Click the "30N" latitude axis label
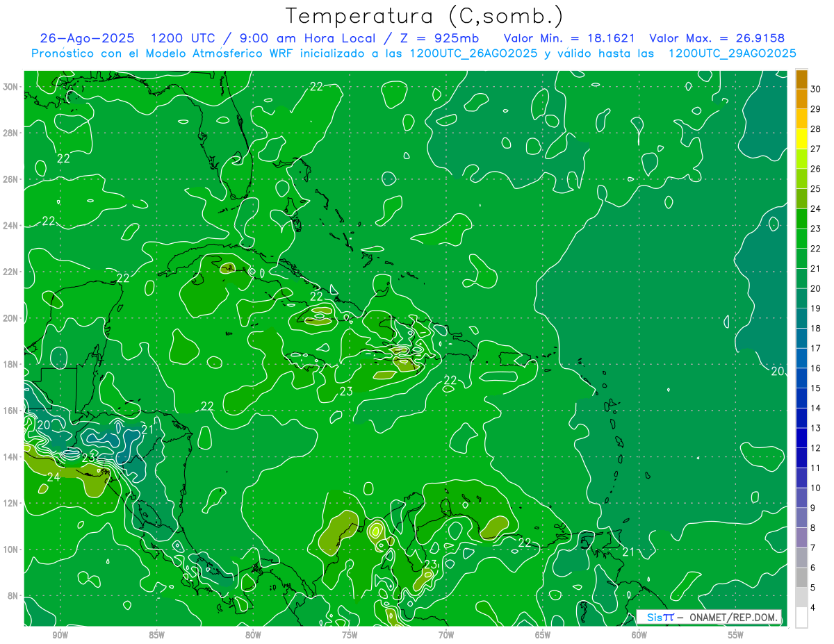The width and height of the screenshot is (834, 644). coord(10,86)
